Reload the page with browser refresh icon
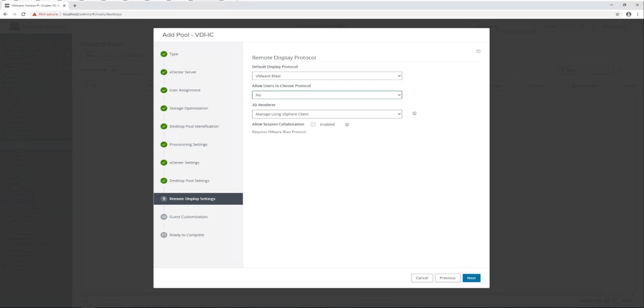 [23, 14]
